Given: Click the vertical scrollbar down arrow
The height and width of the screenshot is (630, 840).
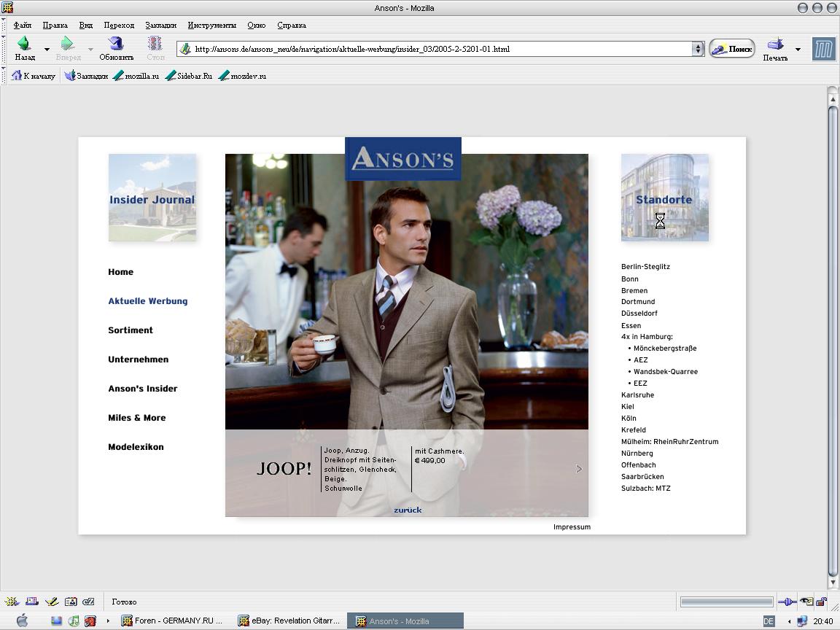Looking at the screenshot, I should point(833,583).
